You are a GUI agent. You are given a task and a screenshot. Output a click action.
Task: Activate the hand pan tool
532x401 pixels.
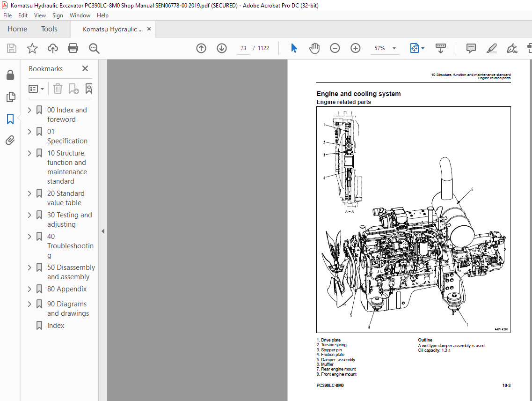(314, 48)
